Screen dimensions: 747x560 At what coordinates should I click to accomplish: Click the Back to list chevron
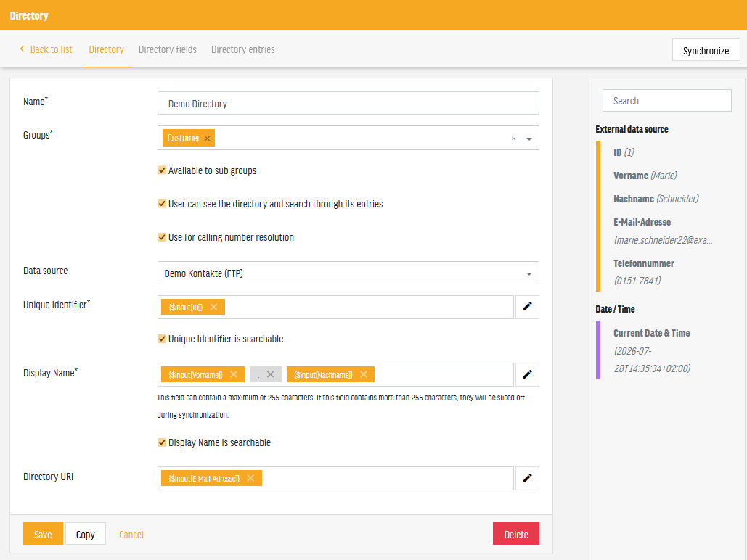tap(22, 49)
